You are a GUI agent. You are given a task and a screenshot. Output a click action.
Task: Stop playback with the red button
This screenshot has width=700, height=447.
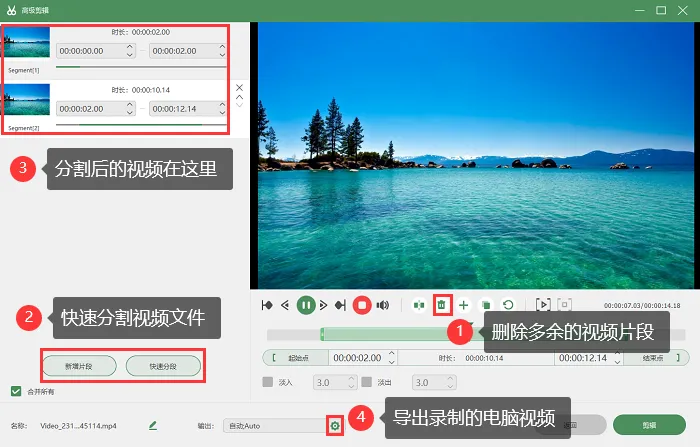362,305
